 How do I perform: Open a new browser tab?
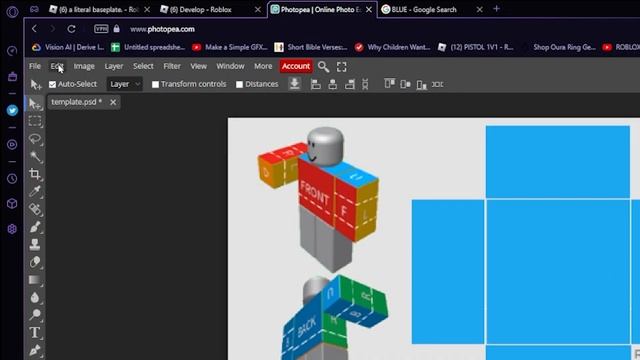click(496, 9)
